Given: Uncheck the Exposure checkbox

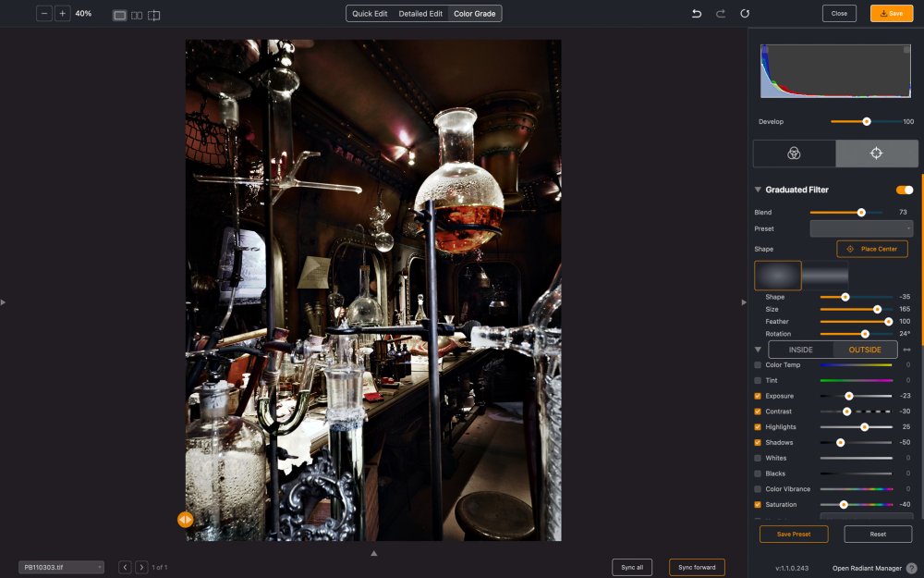Looking at the screenshot, I should 758,397.
